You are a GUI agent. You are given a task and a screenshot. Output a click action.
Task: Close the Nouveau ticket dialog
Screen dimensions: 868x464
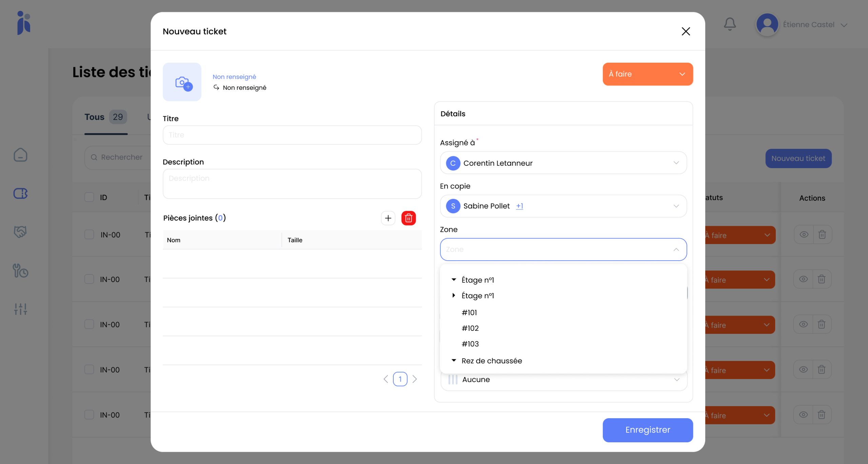[x=686, y=32]
